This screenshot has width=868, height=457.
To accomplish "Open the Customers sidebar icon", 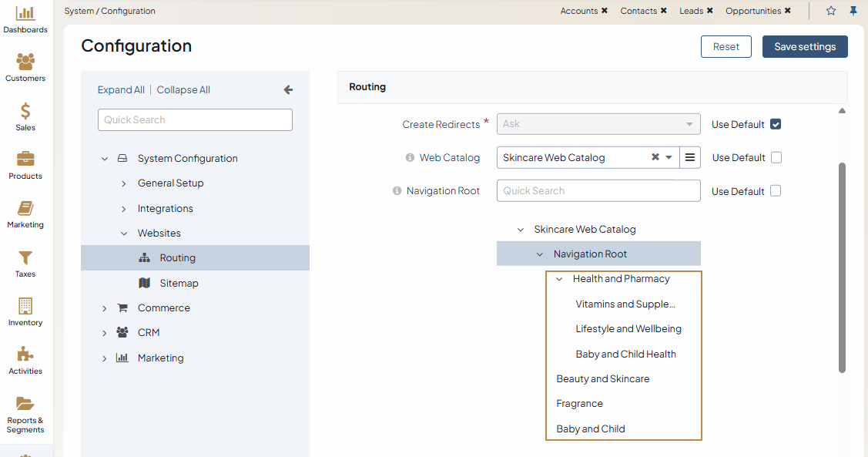I will click(25, 62).
